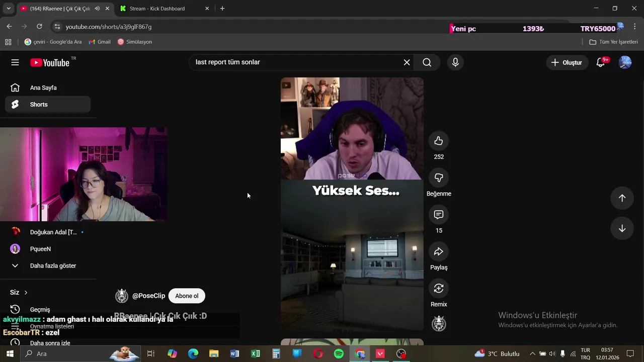Image resolution: width=644 pixels, height=362 pixels.
Task: Click the short video player
Action: click(352, 204)
